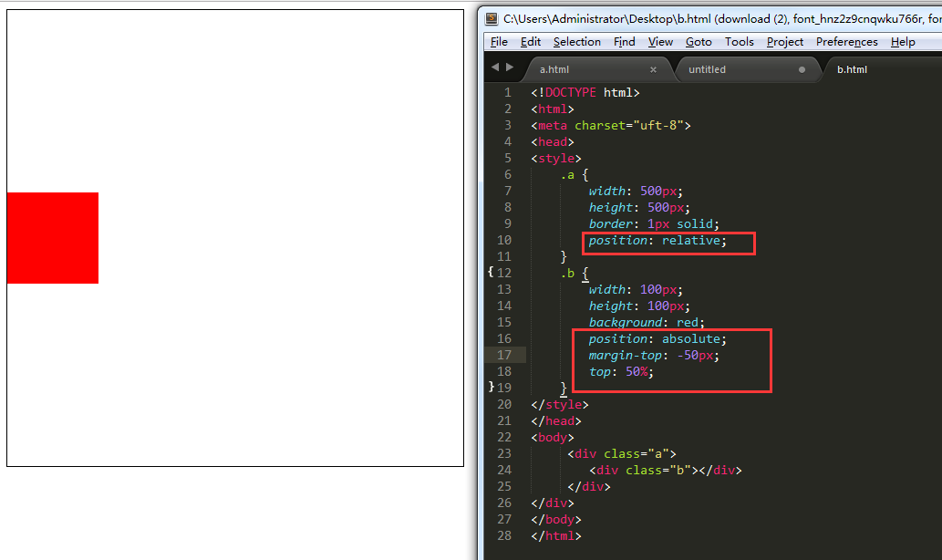Open the Find menu
Screen dimensions: 942x560
pyautogui.click(x=624, y=41)
